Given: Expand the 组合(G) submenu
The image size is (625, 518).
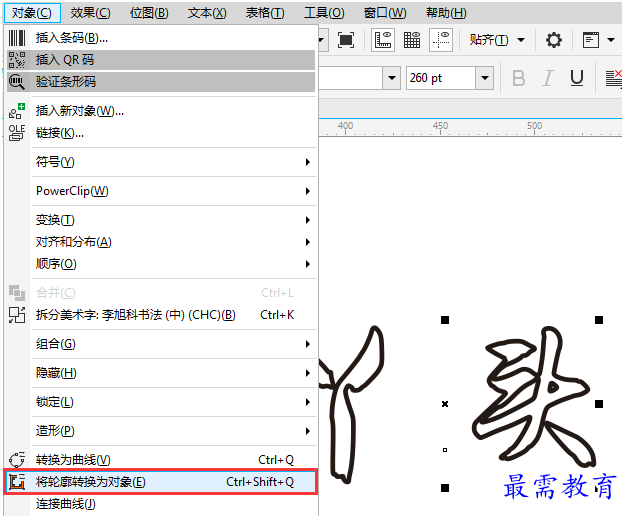Looking at the screenshot, I should 161,344.
